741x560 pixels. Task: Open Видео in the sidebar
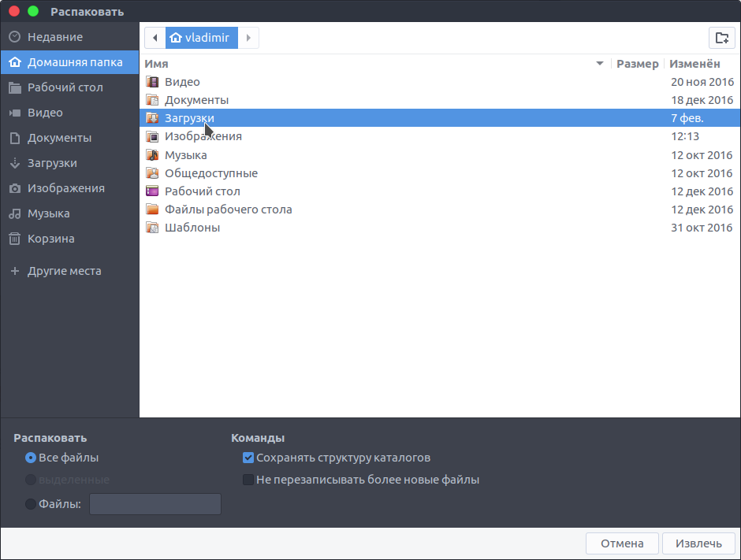70,113
